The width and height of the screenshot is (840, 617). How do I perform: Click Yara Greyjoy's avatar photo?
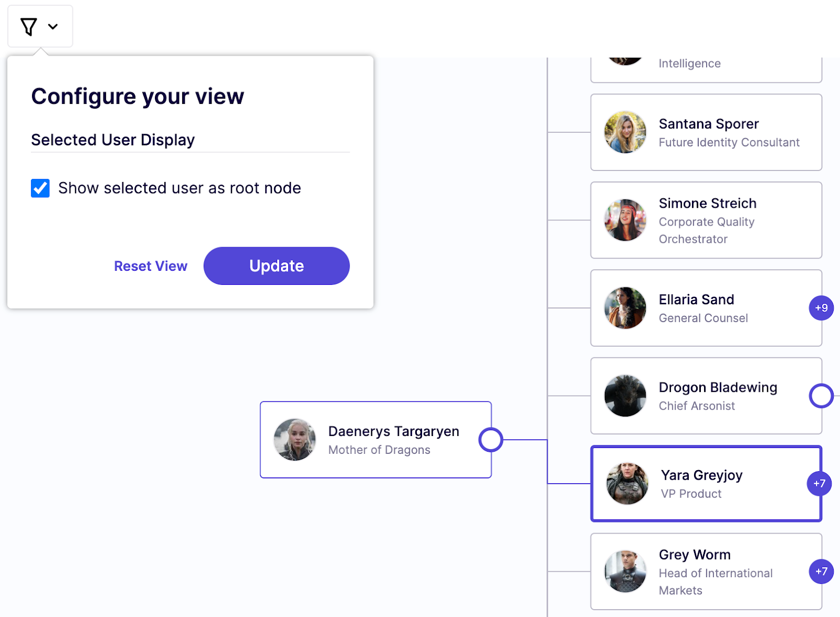pyautogui.click(x=627, y=484)
